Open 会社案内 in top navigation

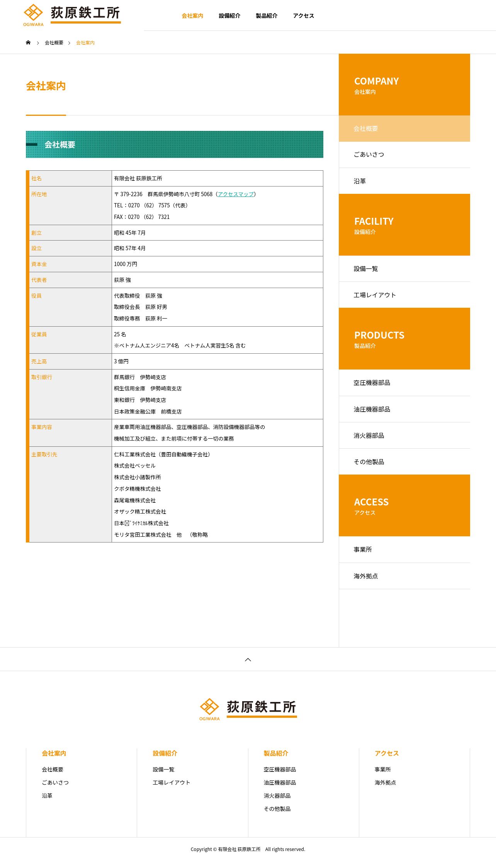192,16
